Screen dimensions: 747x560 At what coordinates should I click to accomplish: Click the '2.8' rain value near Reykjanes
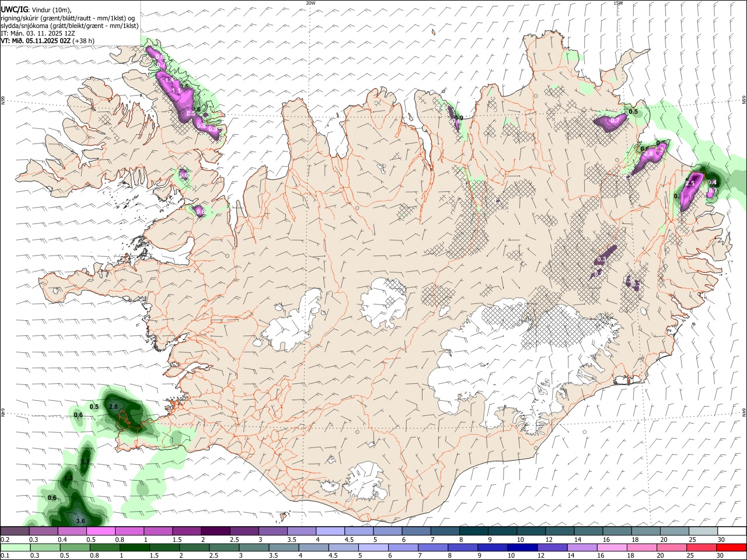tap(113, 407)
